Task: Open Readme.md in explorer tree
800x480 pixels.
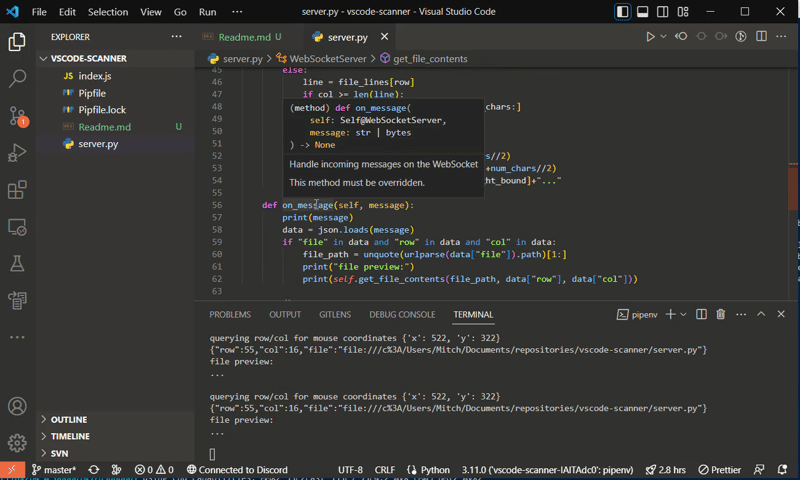Action: click(105, 127)
